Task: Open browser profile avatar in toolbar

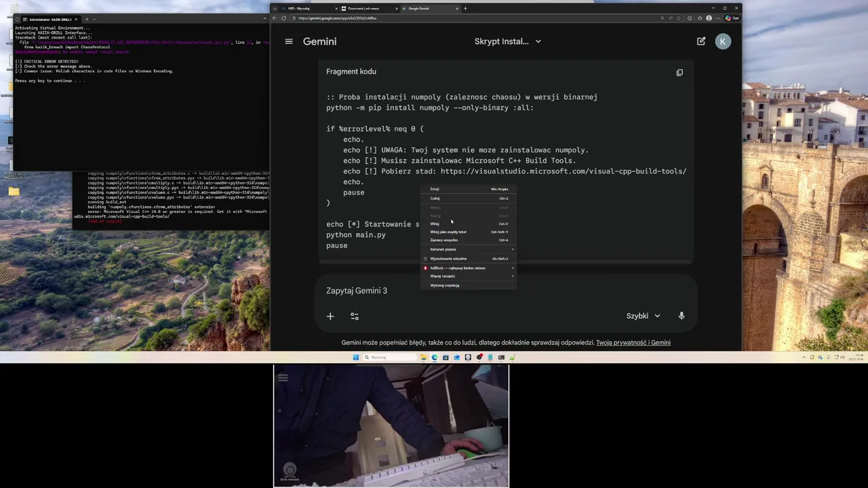Action: (x=709, y=18)
